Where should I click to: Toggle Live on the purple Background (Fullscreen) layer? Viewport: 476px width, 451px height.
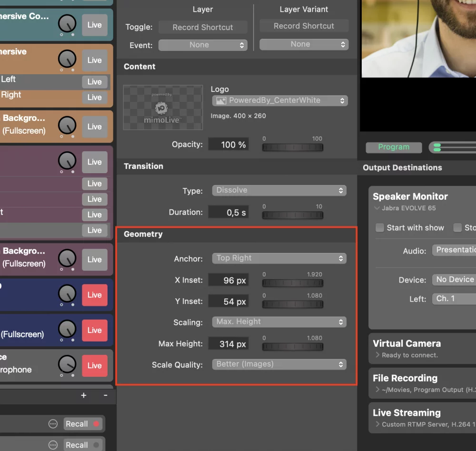tap(95, 259)
